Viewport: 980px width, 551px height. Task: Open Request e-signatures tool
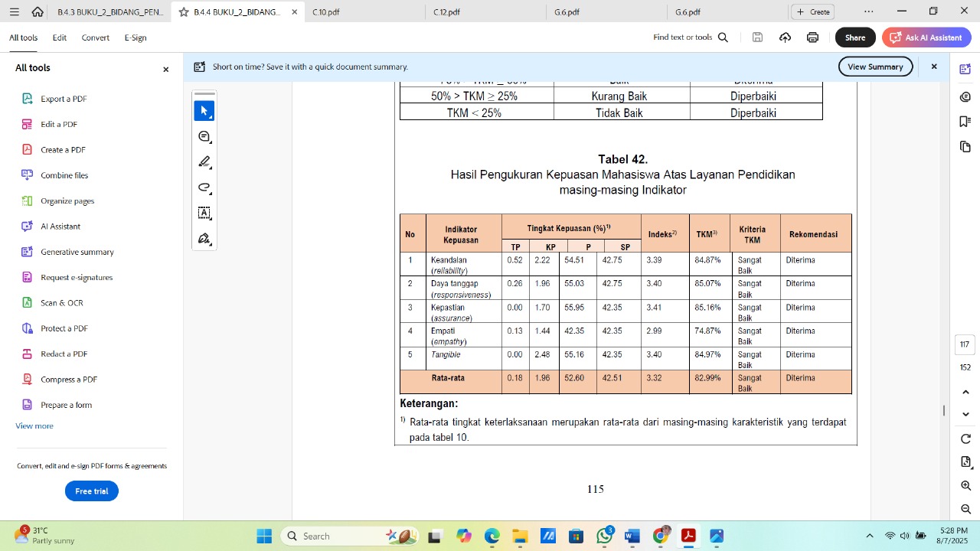pyautogui.click(x=77, y=277)
